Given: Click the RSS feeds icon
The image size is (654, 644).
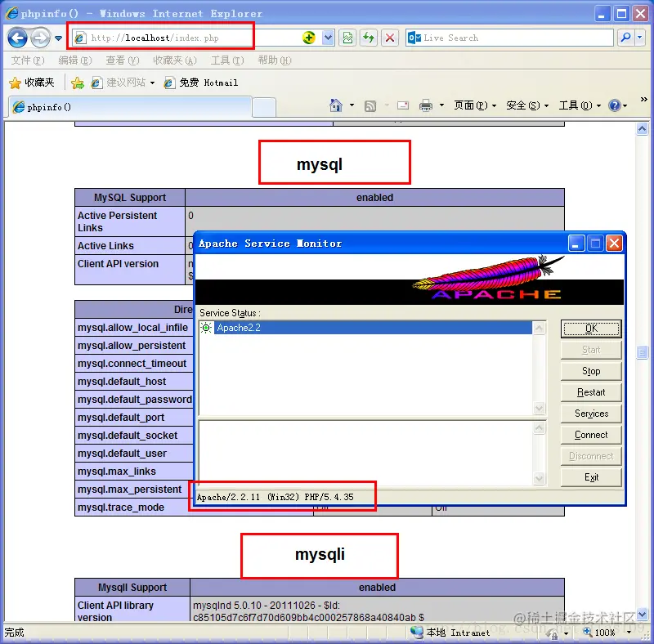Looking at the screenshot, I should [x=370, y=106].
